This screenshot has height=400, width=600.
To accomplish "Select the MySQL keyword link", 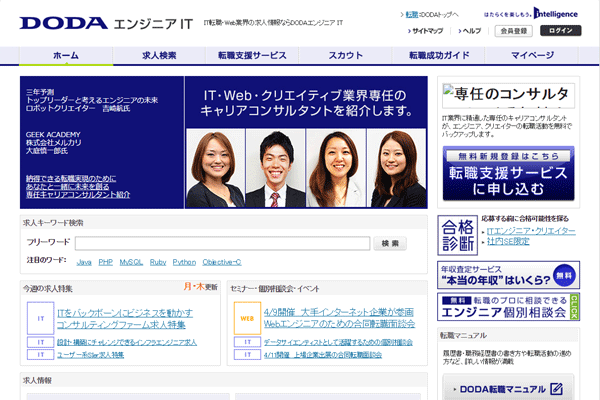I will tap(131, 262).
